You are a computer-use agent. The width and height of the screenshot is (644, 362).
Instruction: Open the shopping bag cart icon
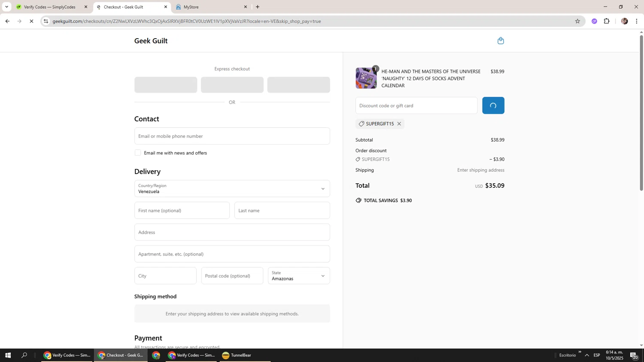pos(501,41)
